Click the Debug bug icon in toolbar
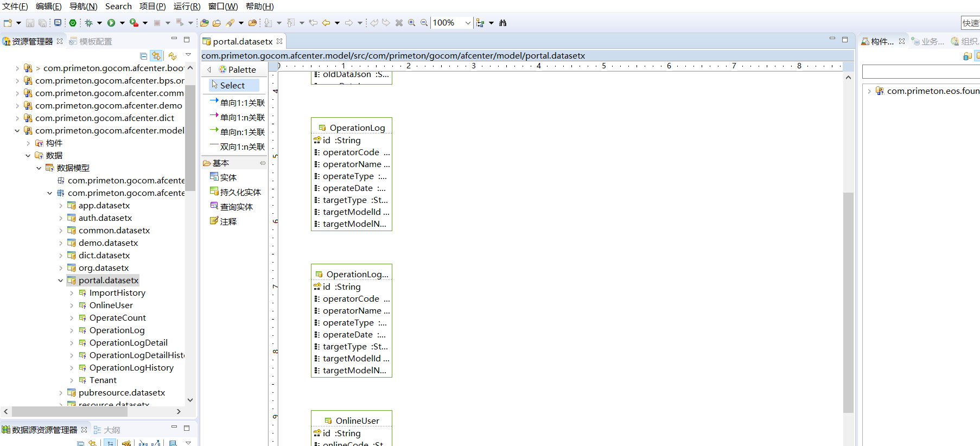This screenshot has width=980, height=446. click(89, 23)
